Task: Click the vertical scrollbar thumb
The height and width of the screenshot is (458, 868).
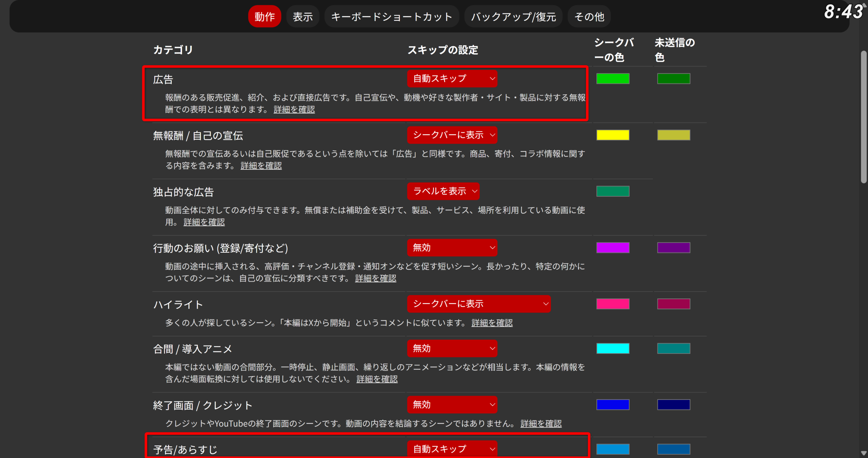Action: pyautogui.click(x=863, y=117)
